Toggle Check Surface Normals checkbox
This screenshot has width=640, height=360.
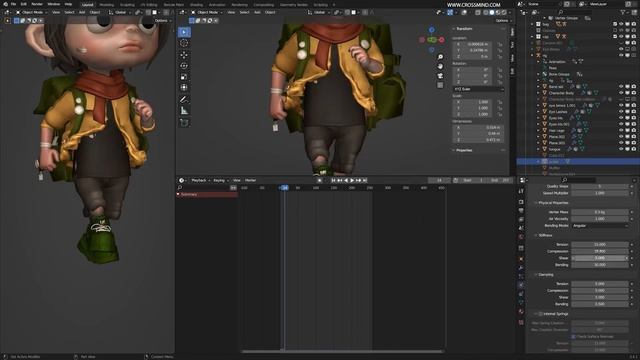pyautogui.click(x=574, y=337)
